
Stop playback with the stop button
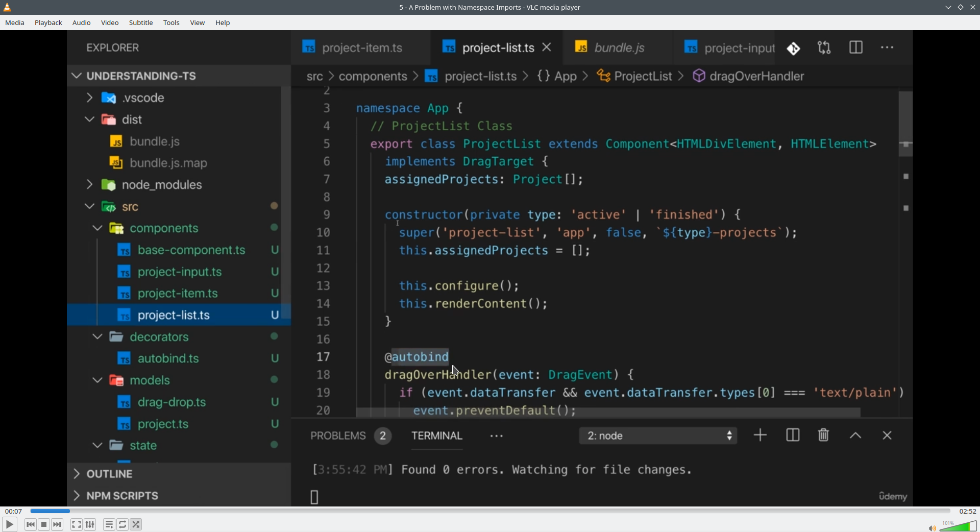click(44, 524)
